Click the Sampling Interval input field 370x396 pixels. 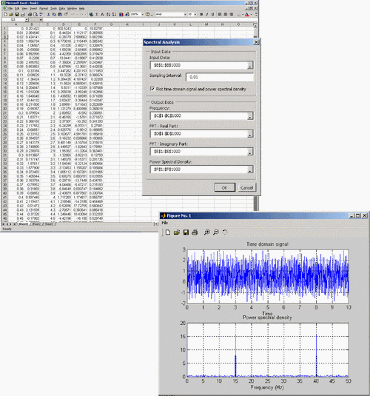click(x=220, y=77)
